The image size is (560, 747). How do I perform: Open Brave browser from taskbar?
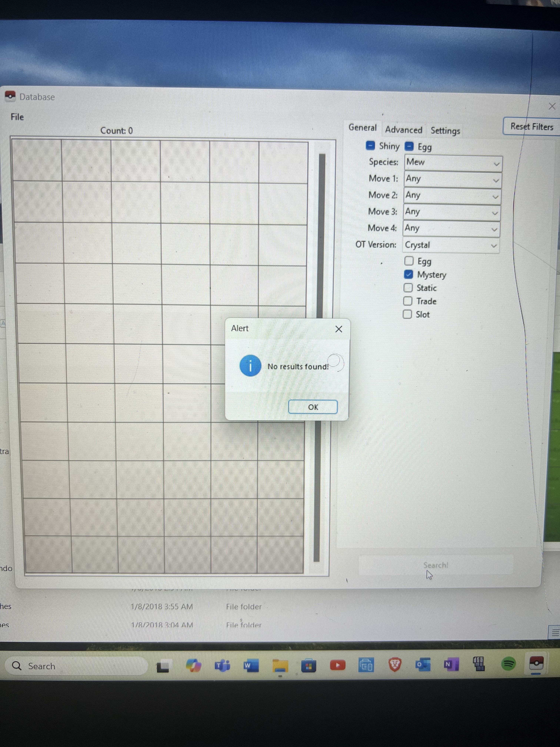tap(395, 665)
